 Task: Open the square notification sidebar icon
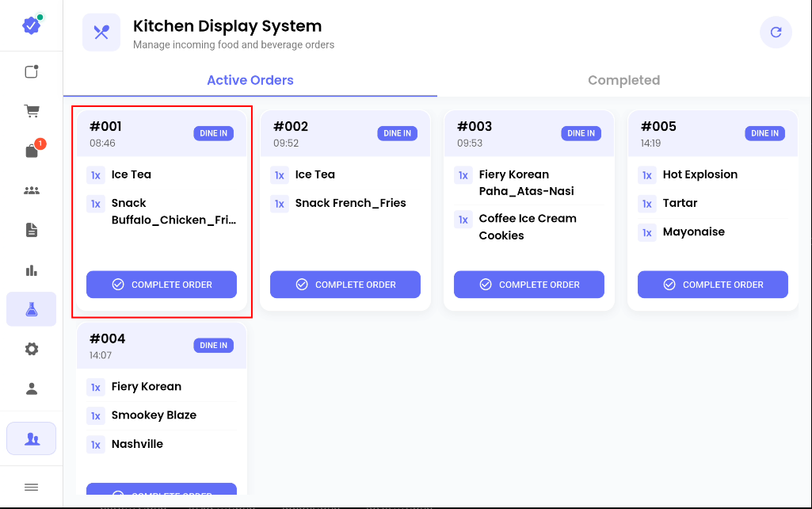[x=32, y=71]
